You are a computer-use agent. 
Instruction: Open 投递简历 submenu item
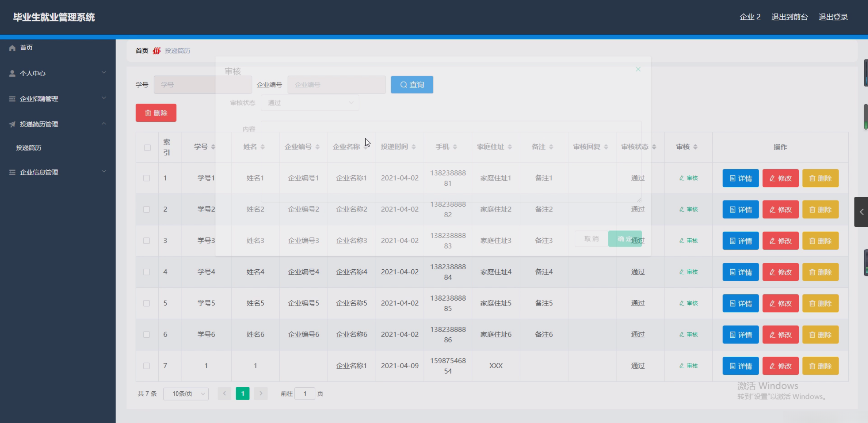click(x=29, y=148)
